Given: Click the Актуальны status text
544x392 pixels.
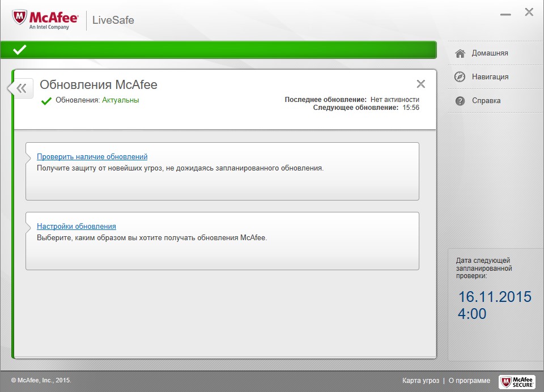Looking at the screenshot, I should [120, 100].
